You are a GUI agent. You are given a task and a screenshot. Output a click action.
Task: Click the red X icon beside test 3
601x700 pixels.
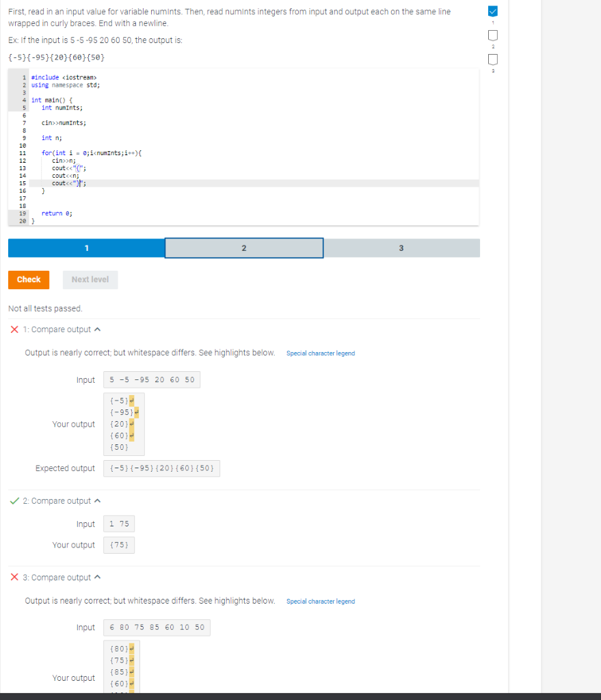[14, 577]
